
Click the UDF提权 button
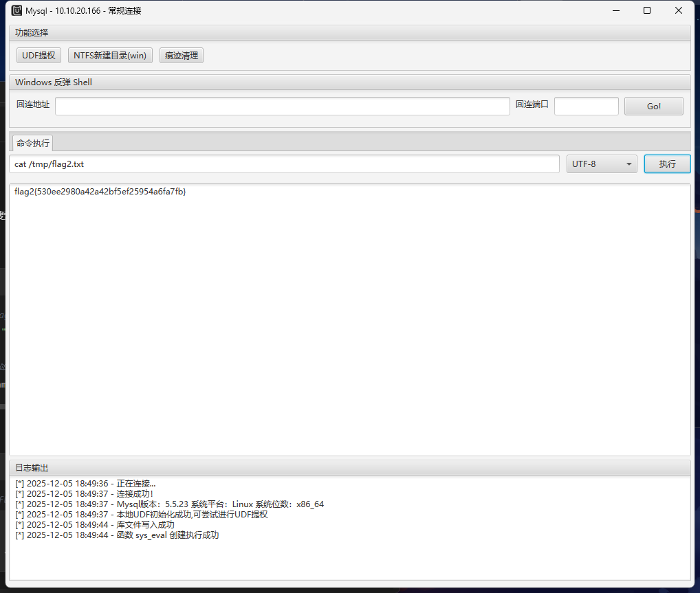click(39, 56)
